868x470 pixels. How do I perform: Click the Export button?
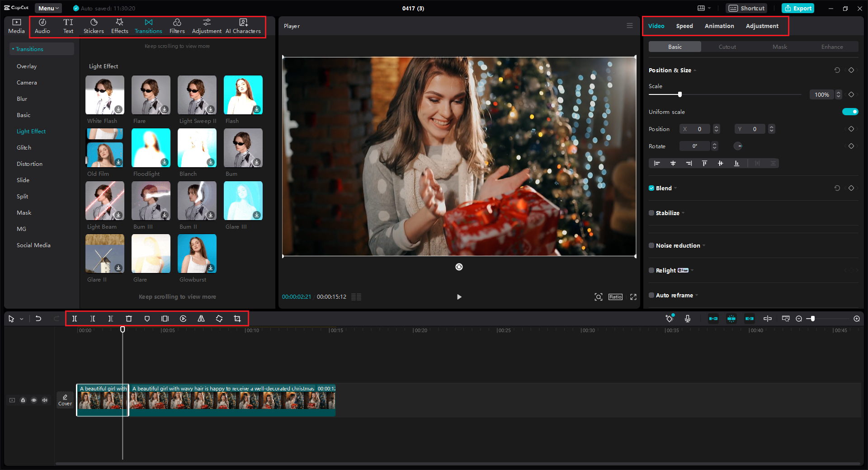click(798, 8)
